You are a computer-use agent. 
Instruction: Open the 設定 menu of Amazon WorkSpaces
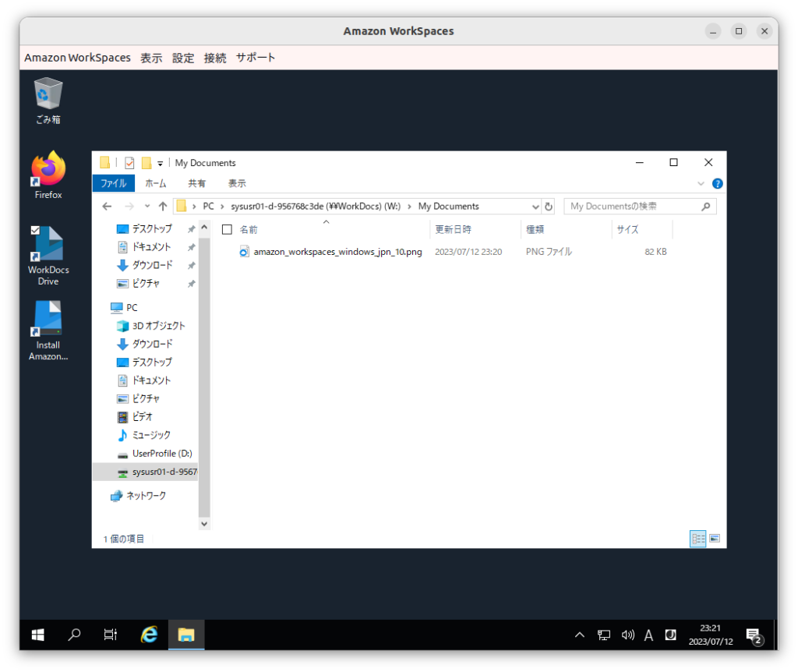pos(183,57)
